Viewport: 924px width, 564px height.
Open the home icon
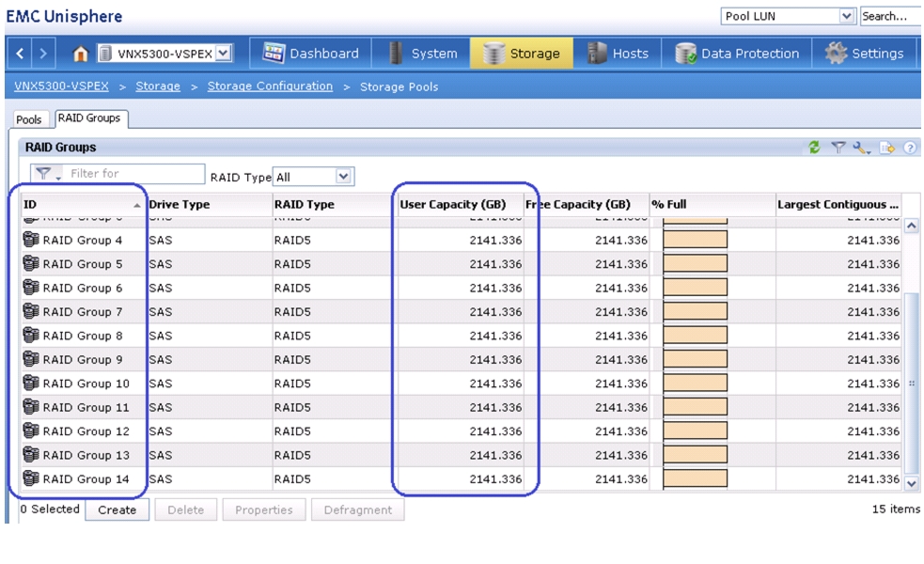click(x=80, y=54)
